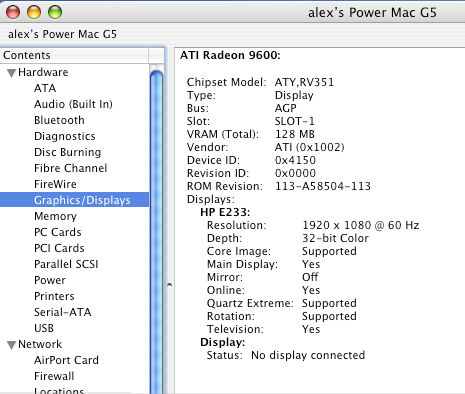Open Fibre Channel entry
465x394 pixels.
point(71,168)
